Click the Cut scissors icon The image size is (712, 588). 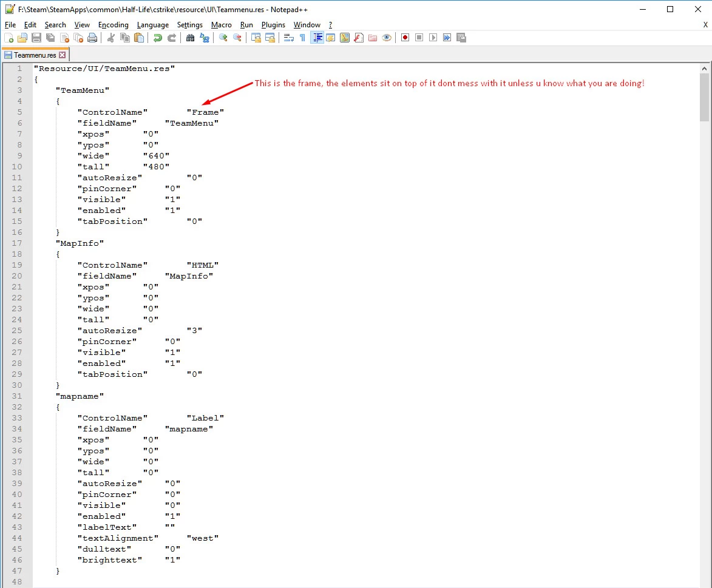tap(111, 38)
